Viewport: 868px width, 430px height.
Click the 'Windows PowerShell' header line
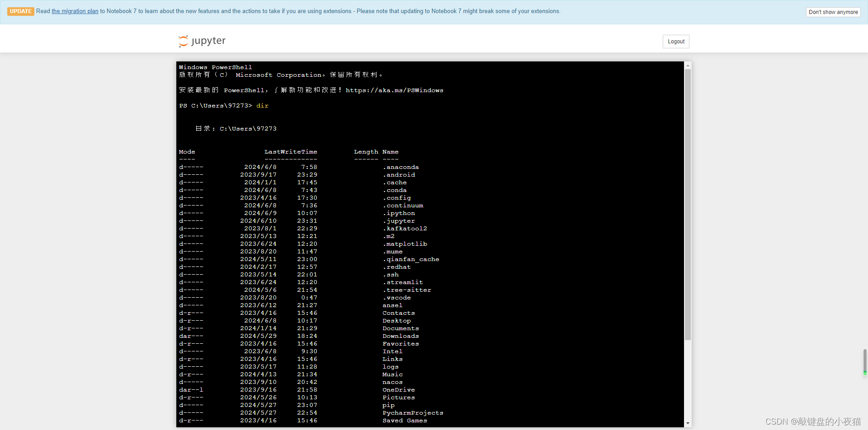[x=215, y=67]
